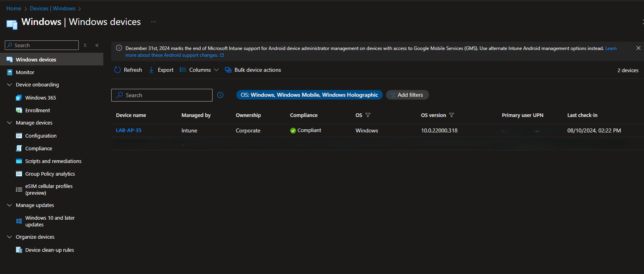The image size is (644, 274).
Task: Click the Compliance sidebar icon
Action: coord(19,148)
